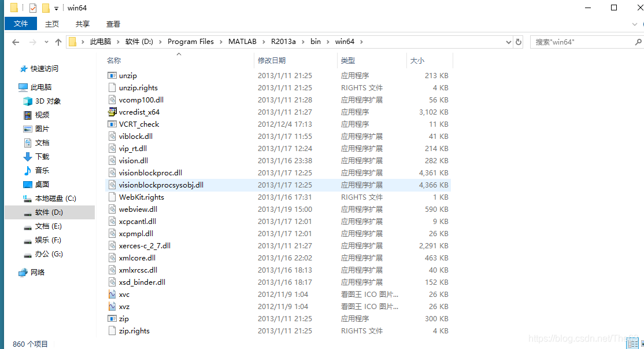The width and height of the screenshot is (644, 349).
Task: Click the unzip.rights file icon
Action: [112, 87]
